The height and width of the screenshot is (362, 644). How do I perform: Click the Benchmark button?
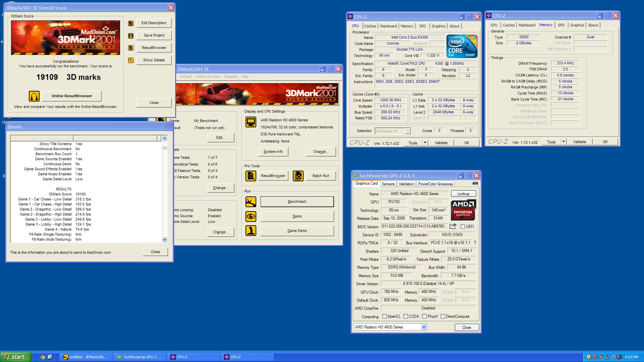(x=297, y=202)
